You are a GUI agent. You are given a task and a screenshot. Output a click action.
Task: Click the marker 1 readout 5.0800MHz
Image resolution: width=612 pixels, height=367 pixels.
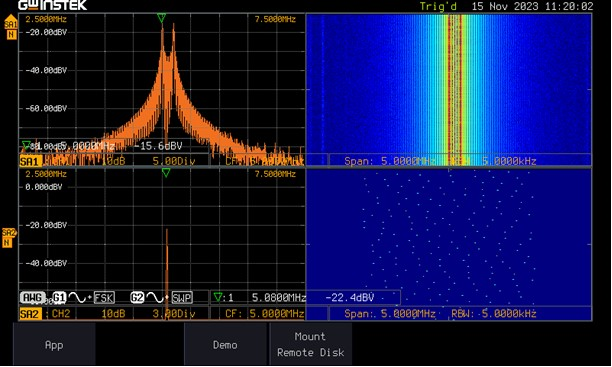(x=279, y=298)
